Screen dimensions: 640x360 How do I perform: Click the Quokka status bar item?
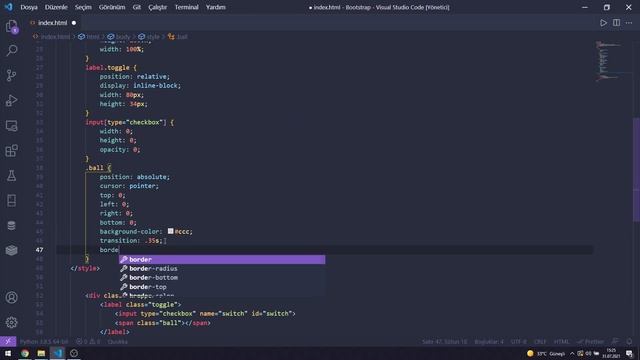point(118,342)
